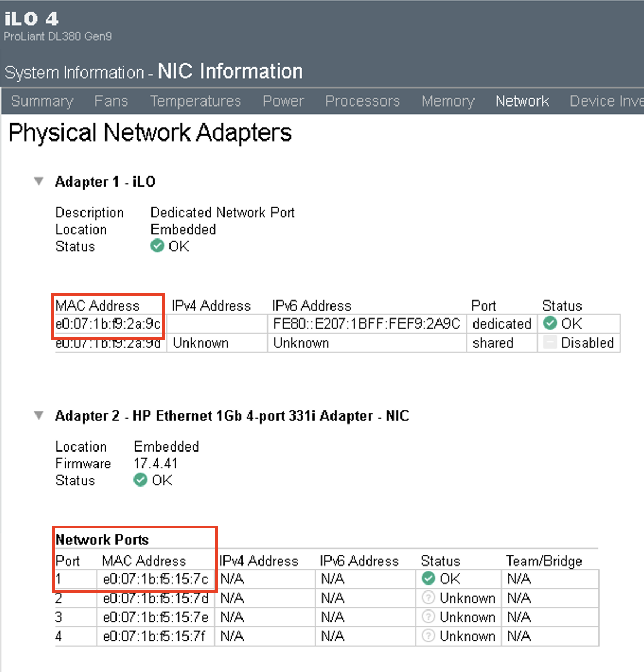Open the Summary tab
This screenshot has width=644, height=672.
[x=42, y=101]
